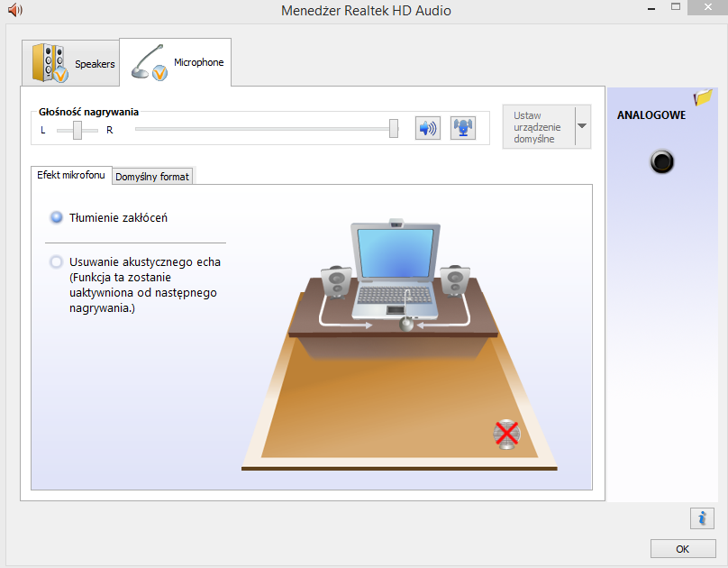Click the Realtek speaker icon in title bar

14,9
